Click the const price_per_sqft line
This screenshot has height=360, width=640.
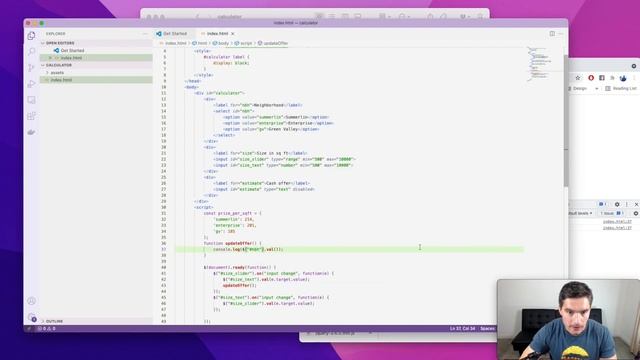coord(232,213)
